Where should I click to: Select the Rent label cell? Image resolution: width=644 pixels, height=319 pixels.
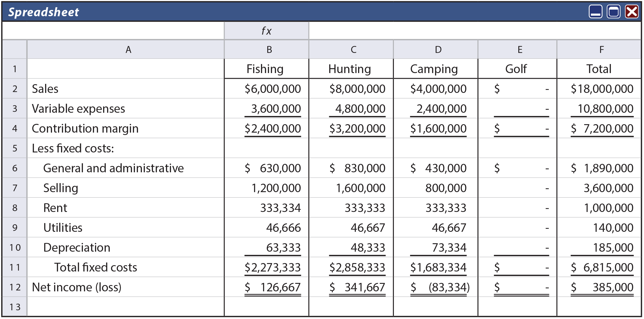coord(126,208)
